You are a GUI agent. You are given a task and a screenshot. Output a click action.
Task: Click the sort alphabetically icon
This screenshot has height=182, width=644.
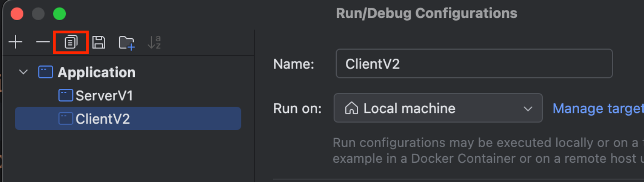(154, 43)
